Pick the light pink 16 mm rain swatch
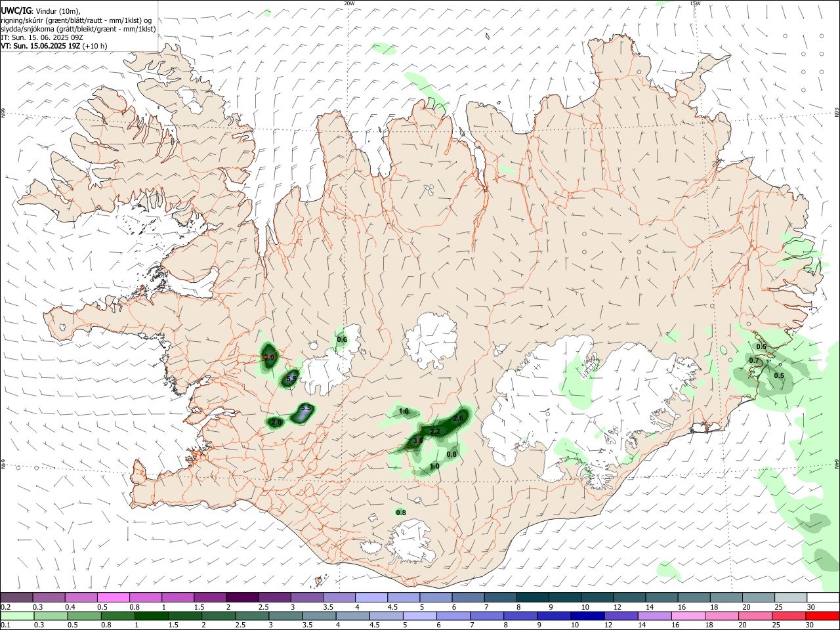 click(x=688, y=616)
